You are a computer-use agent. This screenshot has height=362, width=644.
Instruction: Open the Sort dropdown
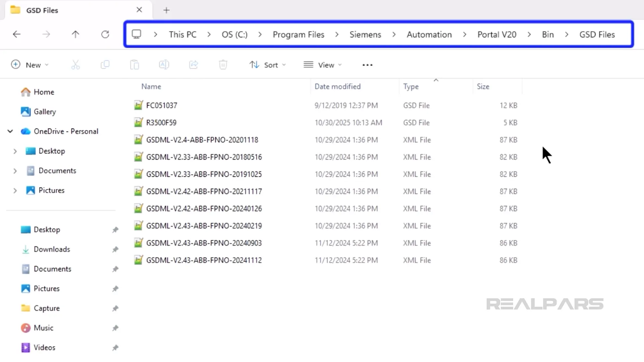pyautogui.click(x=267, y=65)
